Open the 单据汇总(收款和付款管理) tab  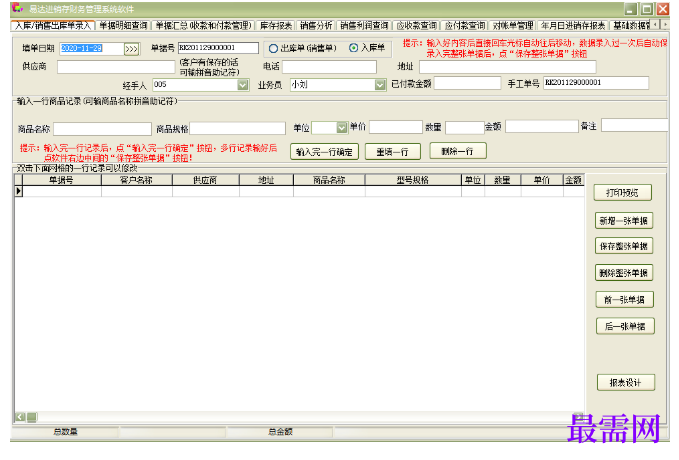(x=203, y=26)
